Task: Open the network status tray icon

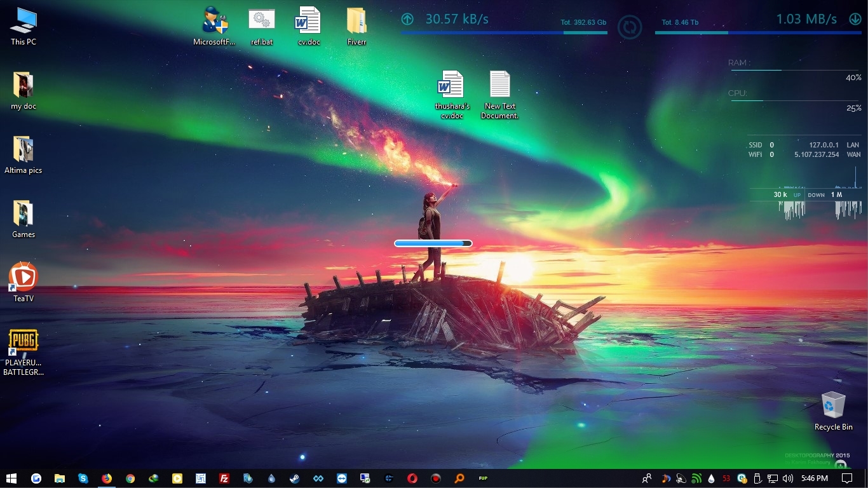Action: (x=773, y=478)
